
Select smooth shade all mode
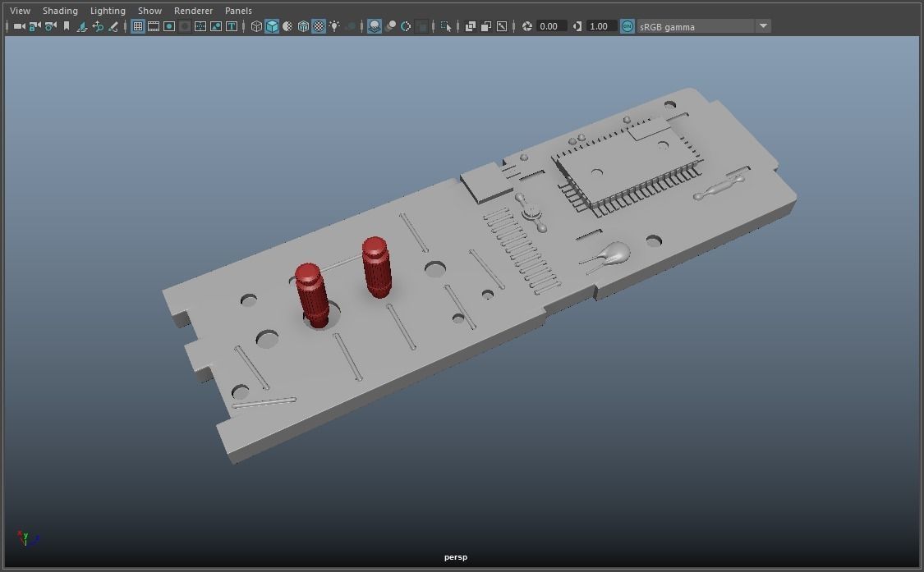pos(272,26)
